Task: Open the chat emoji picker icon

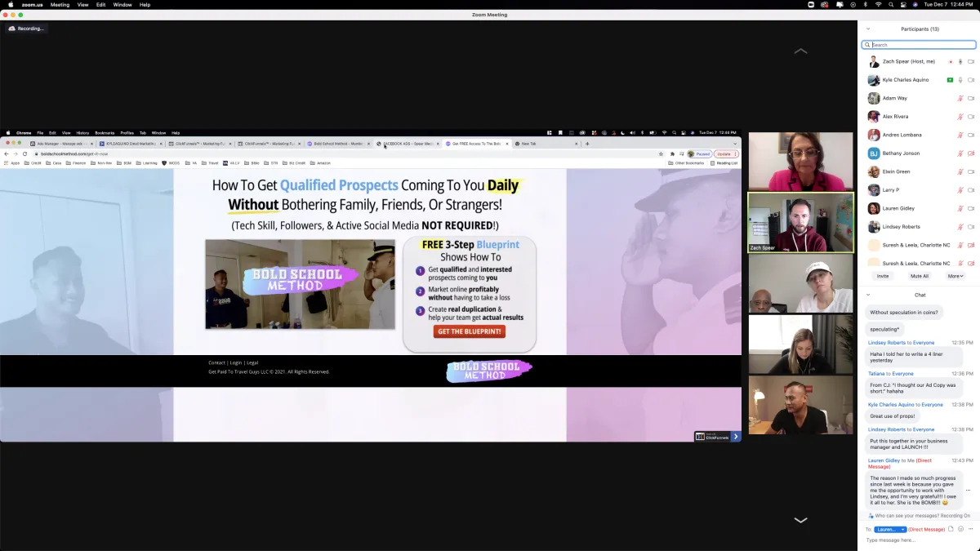Action: pyautogui.click(x=960, y=530)
